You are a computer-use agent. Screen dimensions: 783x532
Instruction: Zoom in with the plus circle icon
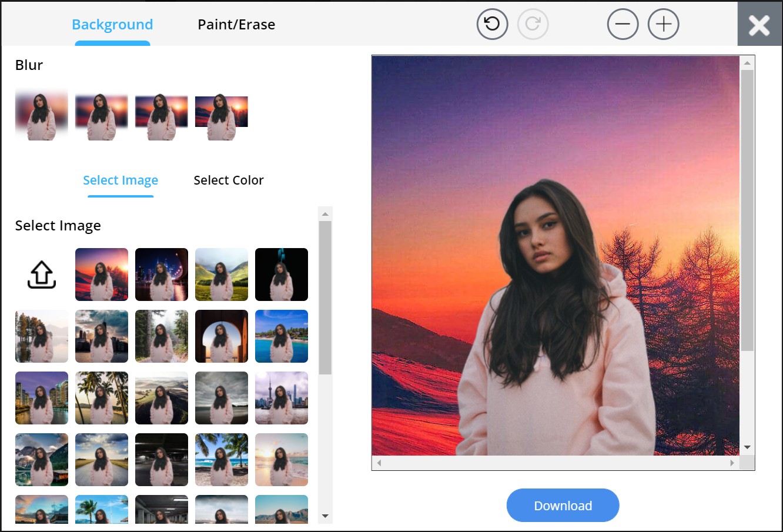point(663,24)
